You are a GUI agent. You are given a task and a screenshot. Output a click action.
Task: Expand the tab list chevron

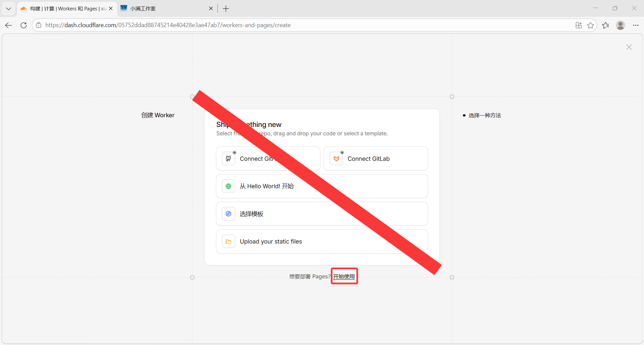[x=9, y=9]
